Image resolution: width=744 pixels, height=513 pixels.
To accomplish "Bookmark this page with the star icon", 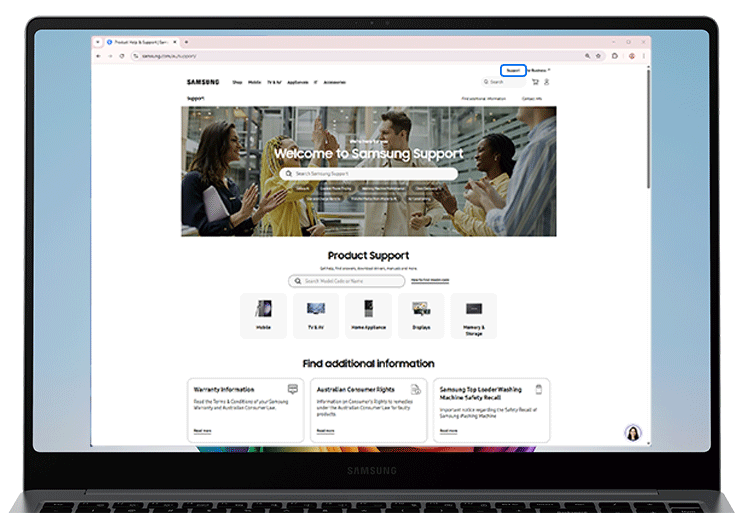I will coord(598,56).
